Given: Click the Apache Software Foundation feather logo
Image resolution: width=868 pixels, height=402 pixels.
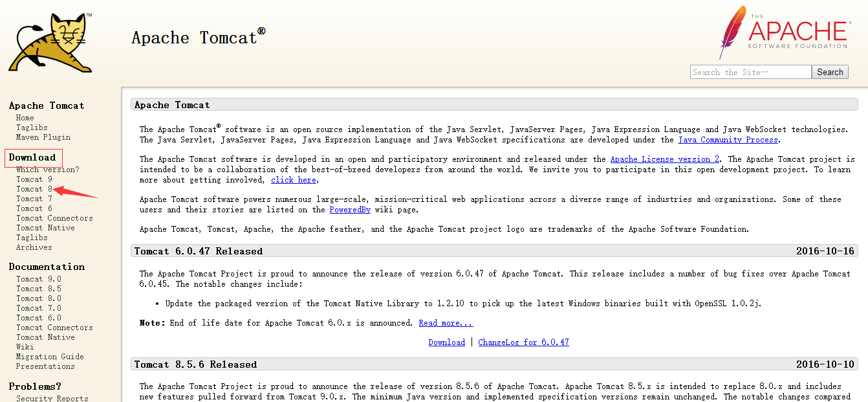Looking at the screenshot, I should pyautogui.click(x=784, y=32).
